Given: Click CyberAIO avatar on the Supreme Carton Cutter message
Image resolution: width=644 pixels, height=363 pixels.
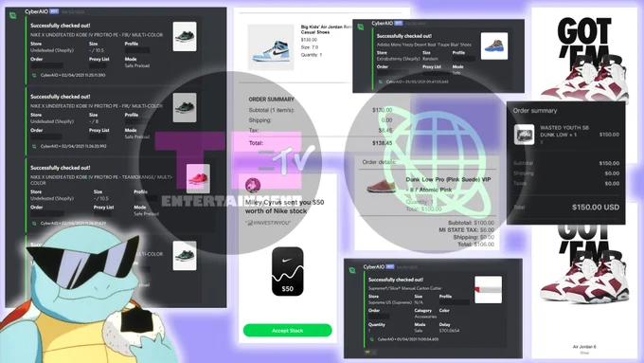Looking at the screenshot, I should pyautogui.click(x=352, y=270).
